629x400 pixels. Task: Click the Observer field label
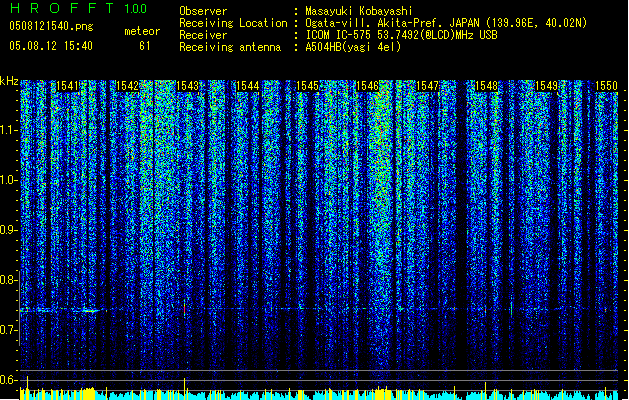tap(203, 11)
